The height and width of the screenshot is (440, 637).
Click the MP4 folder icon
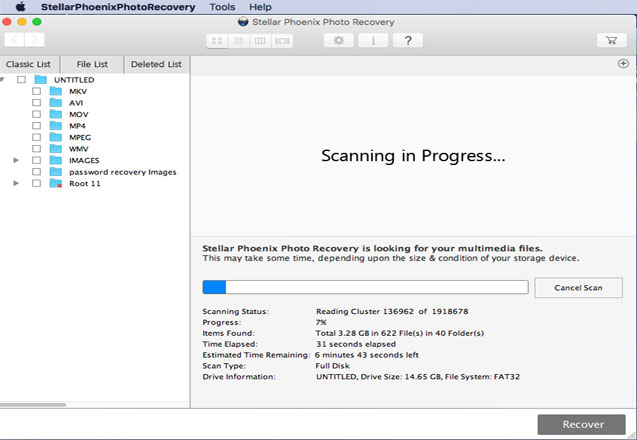pos(56,125)
